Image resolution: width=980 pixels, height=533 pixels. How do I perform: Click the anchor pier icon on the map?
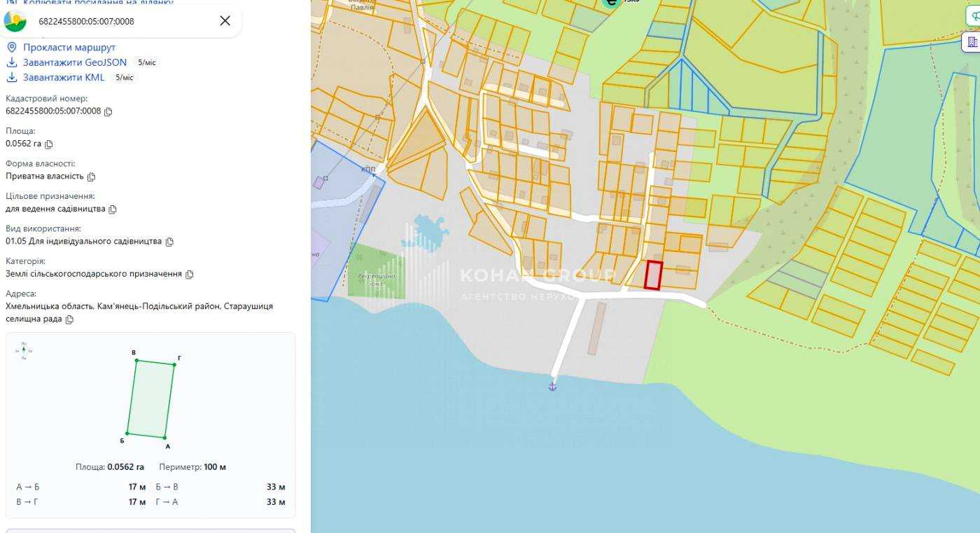click(552, 386)
